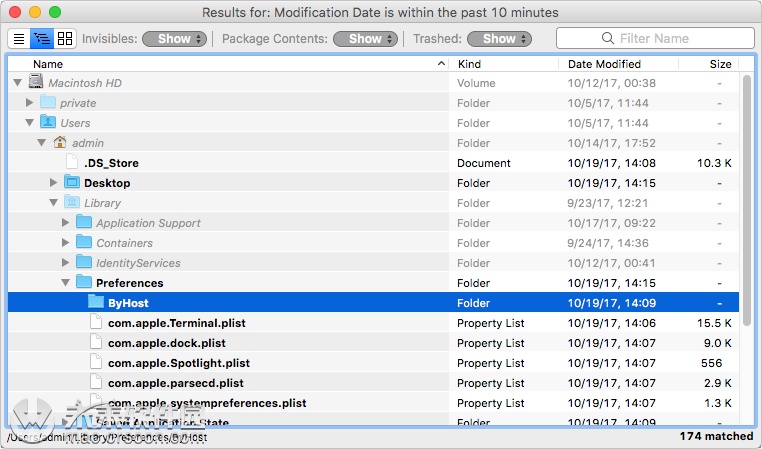This screenshot has width=762, height=449.
Task: Minimize the window with yellow button
Action: 35,12
